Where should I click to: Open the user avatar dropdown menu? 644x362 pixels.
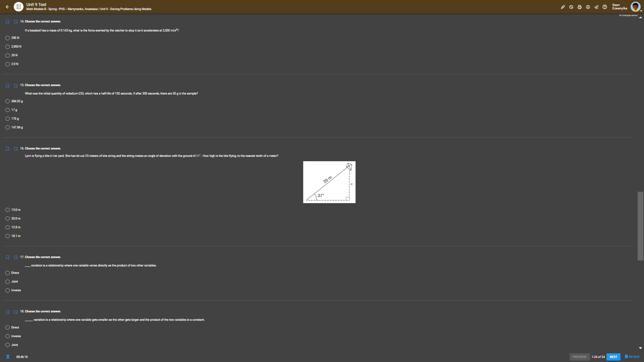click(635, 6)
